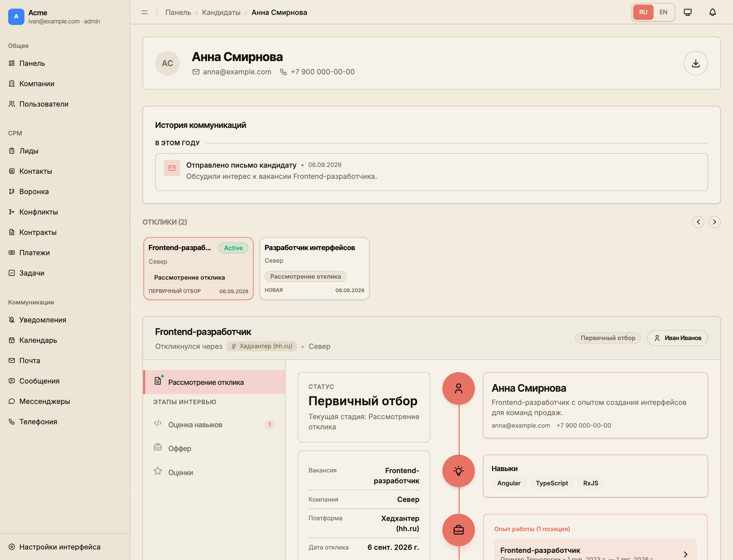Open the Оффер stage tab
Viewport: 733px width, 560px height.
click(x=214, y=448)
